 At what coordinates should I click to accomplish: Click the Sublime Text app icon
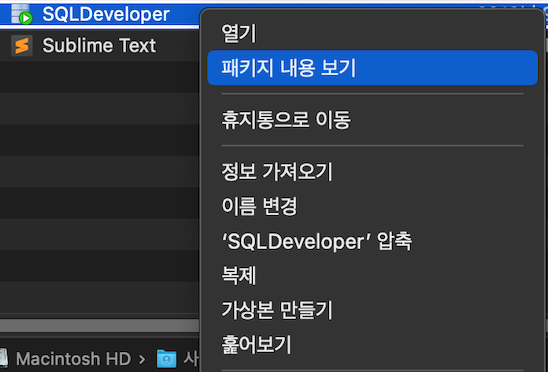[x=22, y=45]
